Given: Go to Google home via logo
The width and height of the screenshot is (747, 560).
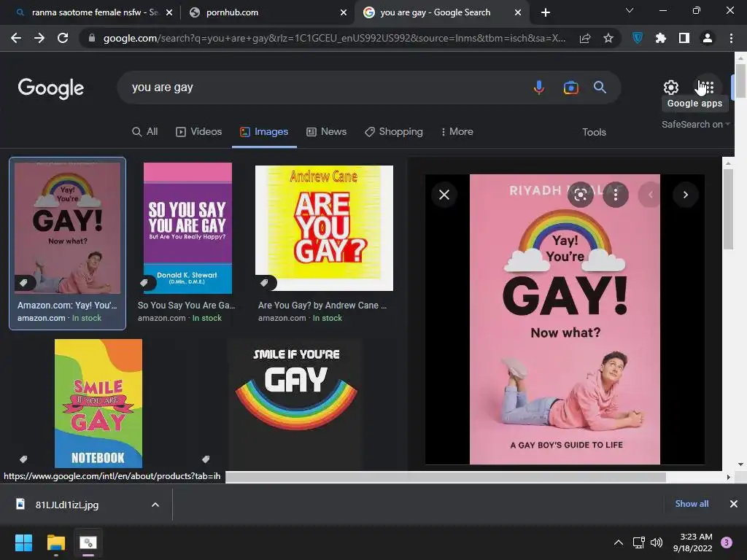Looking at the screenshot, I should [x=51, y=88].
